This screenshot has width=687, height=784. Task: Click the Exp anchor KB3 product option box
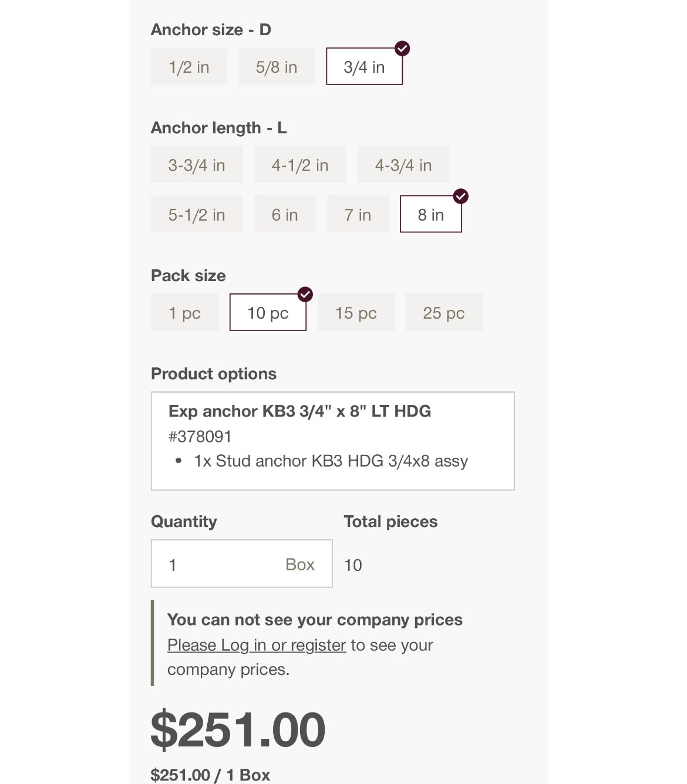click(x=332, y=441)
